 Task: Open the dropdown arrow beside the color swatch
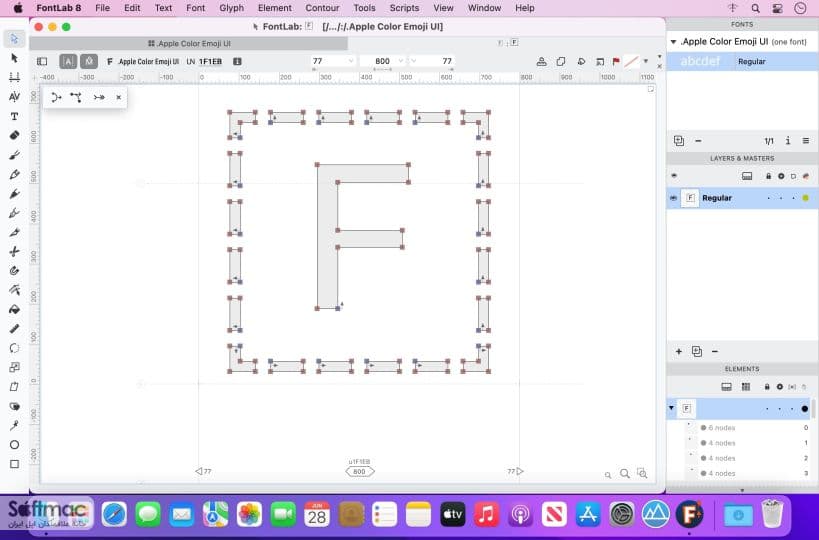point(646,62)
